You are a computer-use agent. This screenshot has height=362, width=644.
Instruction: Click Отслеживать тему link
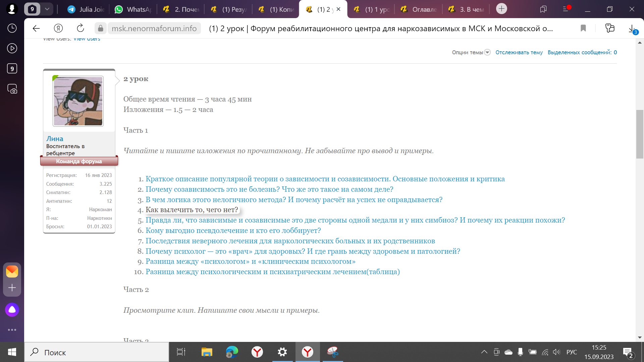pos(519,52)
